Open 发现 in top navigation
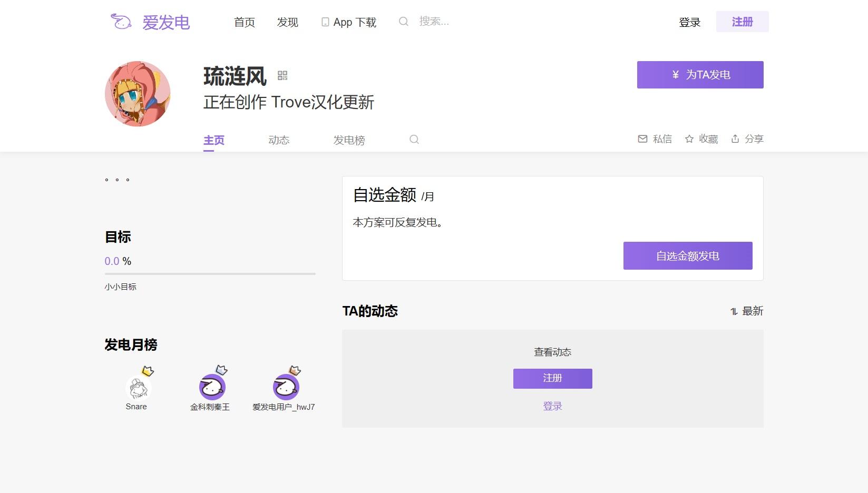868x493 pixels. 288,22
